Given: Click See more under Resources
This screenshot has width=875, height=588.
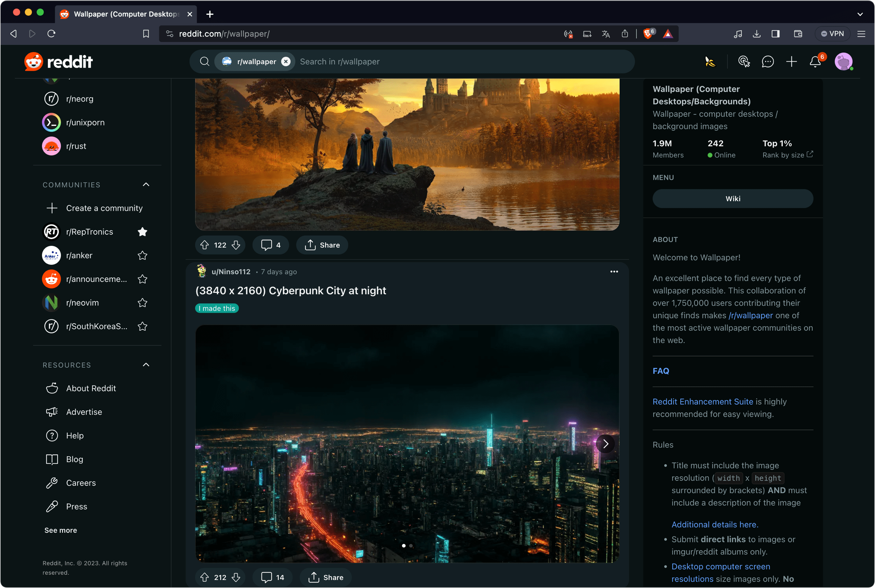Looking at the screenshot, I should 60,530.
